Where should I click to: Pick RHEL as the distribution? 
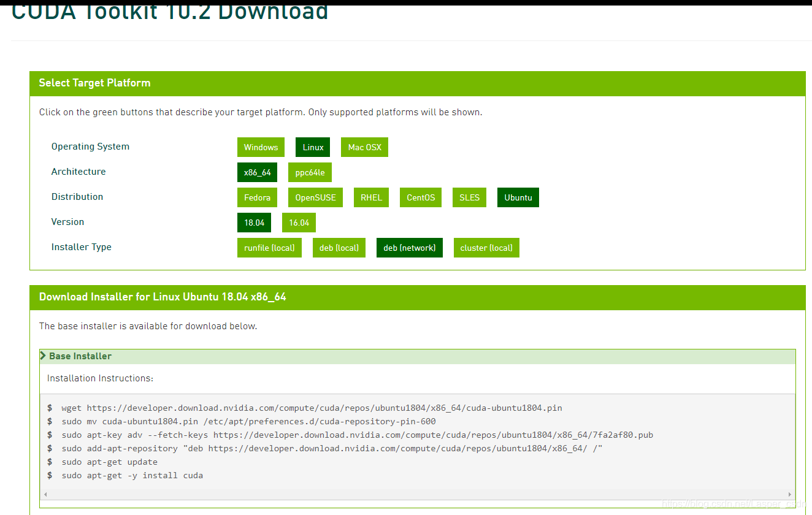371,197
